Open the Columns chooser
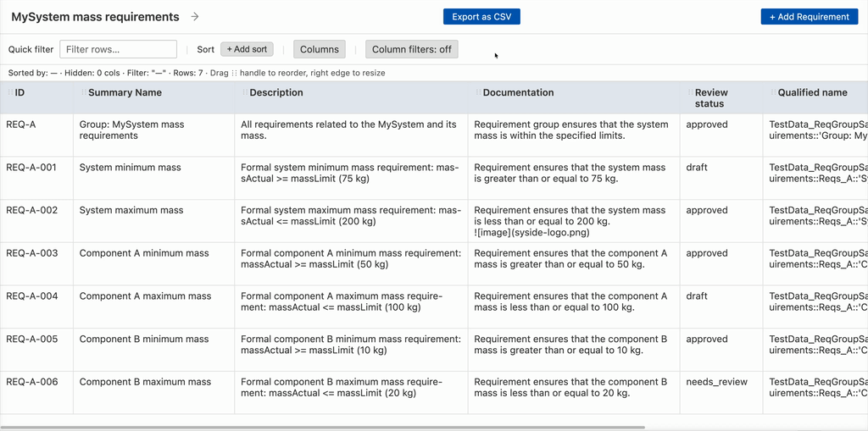 click(320, 49)
